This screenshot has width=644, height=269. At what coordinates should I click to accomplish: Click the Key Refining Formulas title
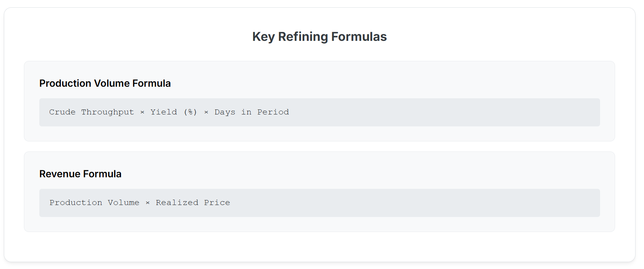tap(319, 37)
